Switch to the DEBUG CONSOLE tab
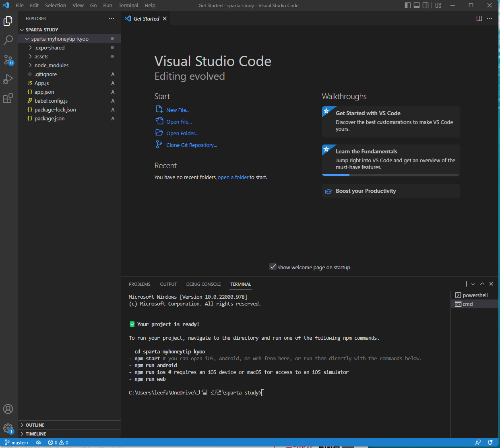The height and width of the screenshot is (448, 500). click(x=203, y=284)
